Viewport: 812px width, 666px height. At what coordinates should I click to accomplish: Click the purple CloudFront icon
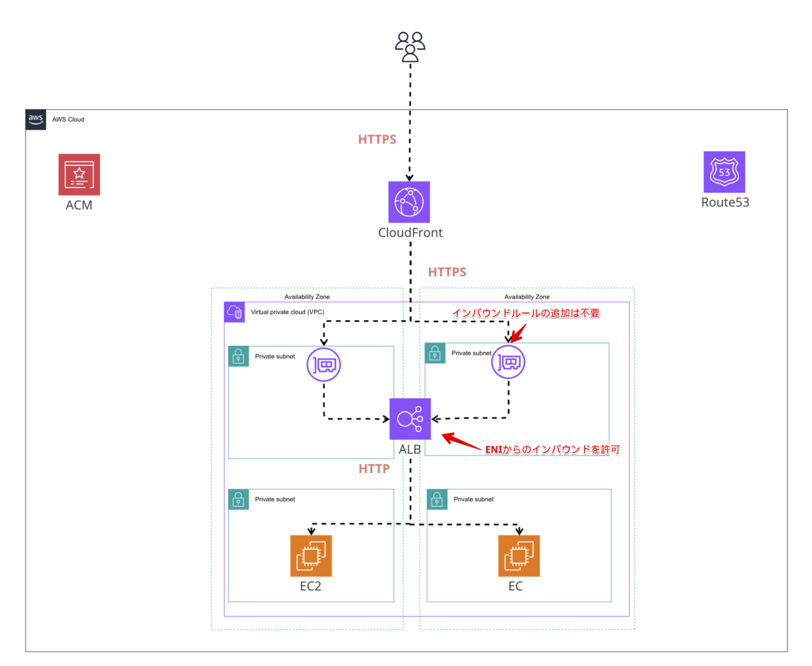click(x=409, y=202)
